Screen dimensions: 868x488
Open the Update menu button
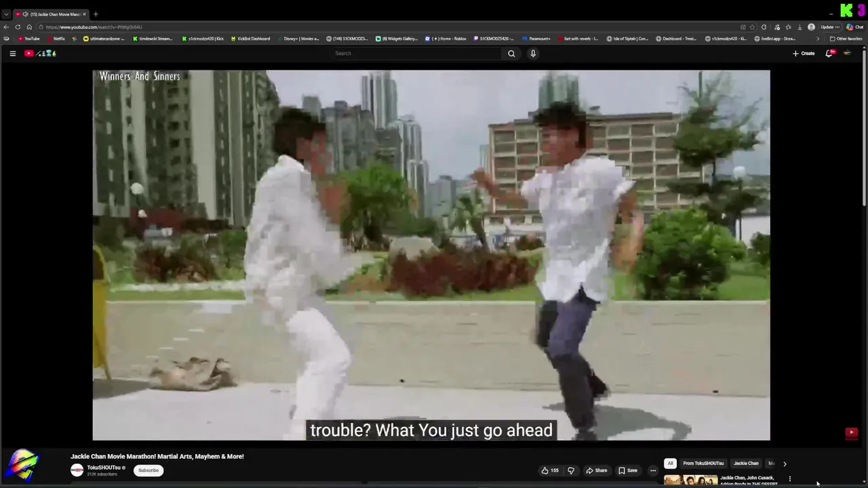click(x=830, y=27)
